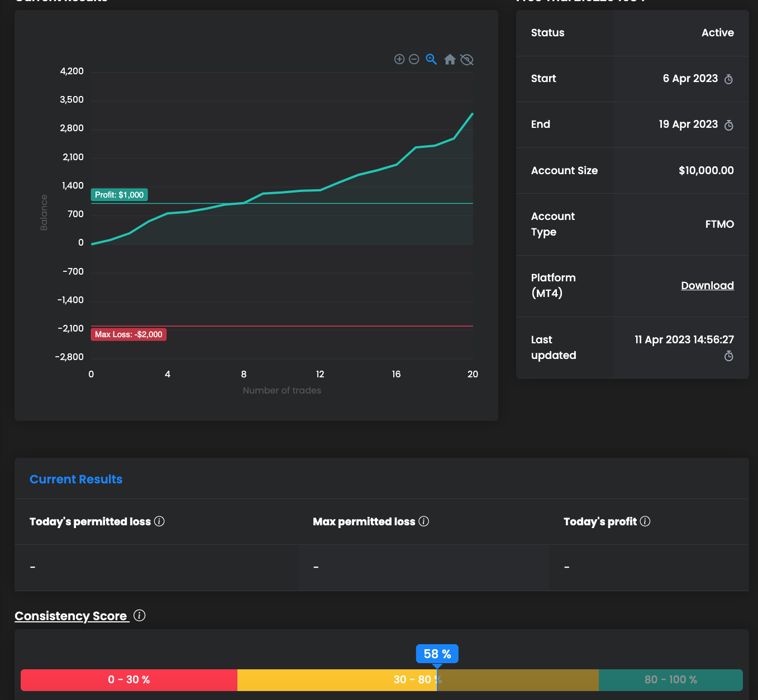Viewport: 758px width, 700px height.
Task: Click the Platform (MT4) label
Action: click(554, 285)
